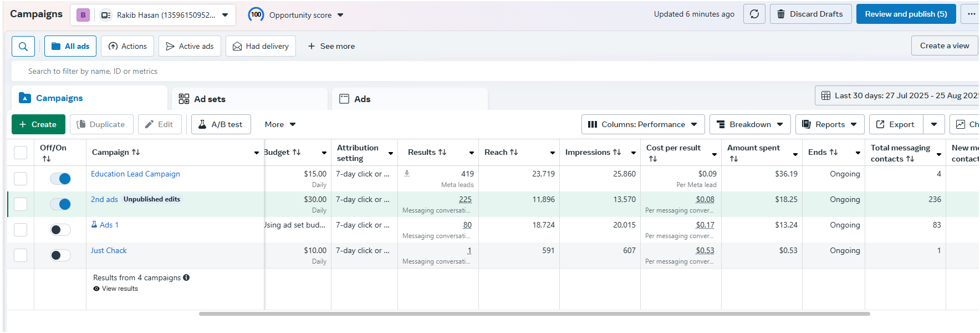The image size is (980, 333).
Task: Click the search filter input field
Action: pos(333,71)
